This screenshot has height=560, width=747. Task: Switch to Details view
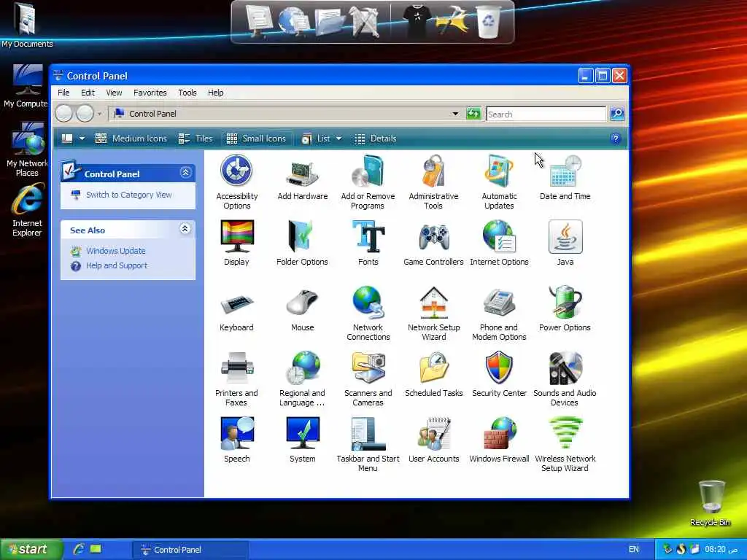[x=376, y=139]
